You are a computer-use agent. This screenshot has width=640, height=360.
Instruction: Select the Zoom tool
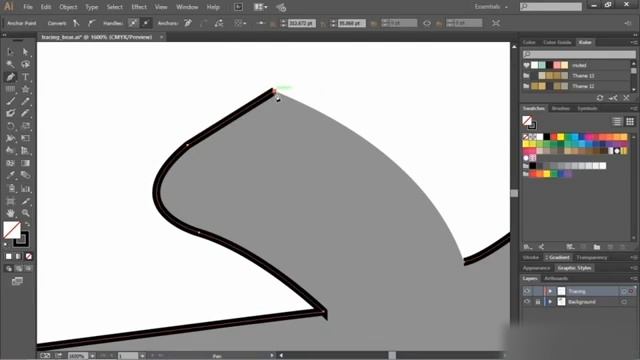[x=25, y=213]
